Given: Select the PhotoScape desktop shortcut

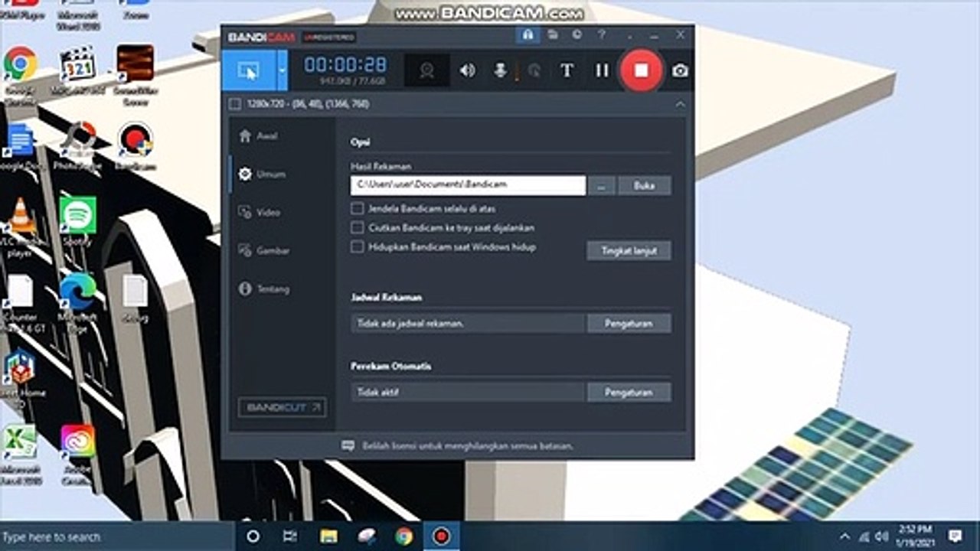Looking at the screenshot, I should (77, 146).
